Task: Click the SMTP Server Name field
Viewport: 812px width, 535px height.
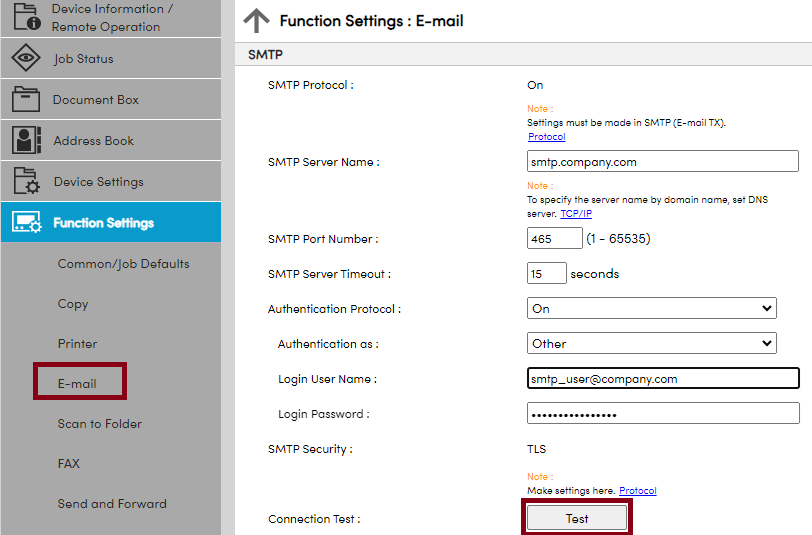Action: [662, 162]
